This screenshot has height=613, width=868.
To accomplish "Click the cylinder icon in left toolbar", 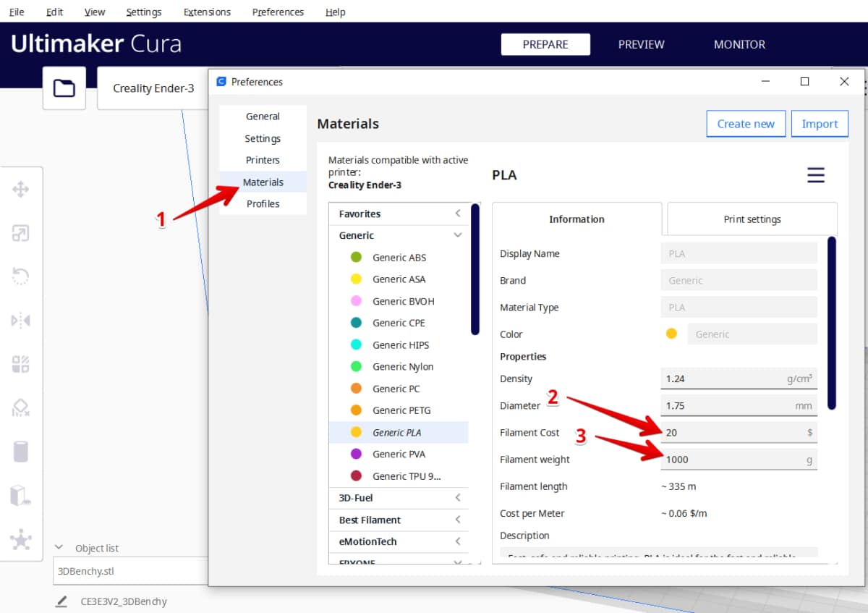I will click(x=21, y=452).
